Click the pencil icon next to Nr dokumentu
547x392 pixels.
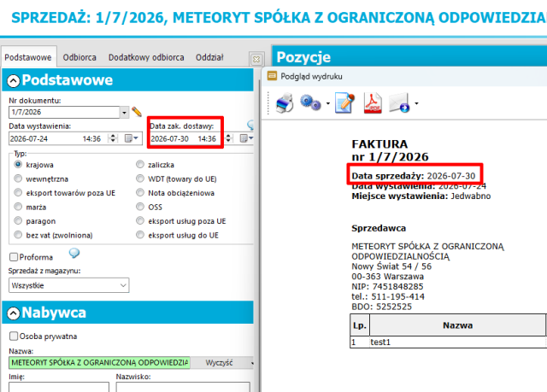click(x=137, y=112)
